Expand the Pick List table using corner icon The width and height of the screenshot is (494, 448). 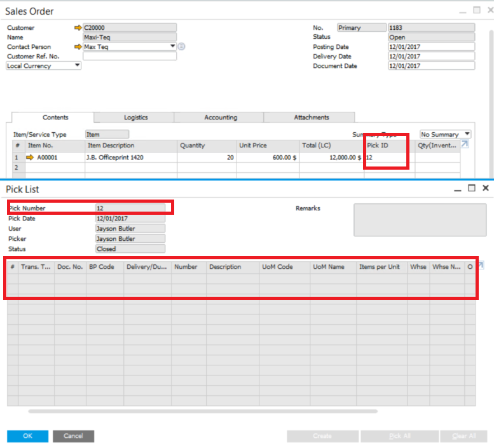point(481,265)
